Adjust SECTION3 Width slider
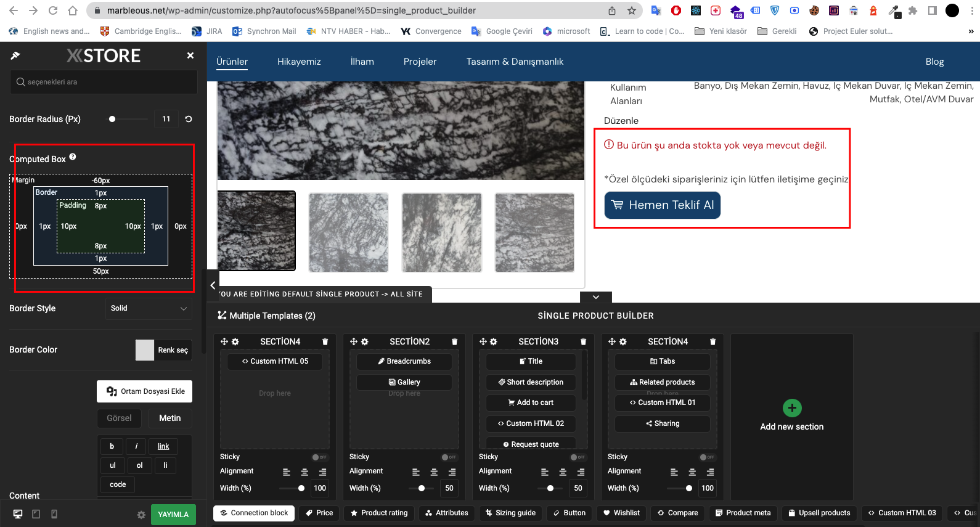 point(550,488)
